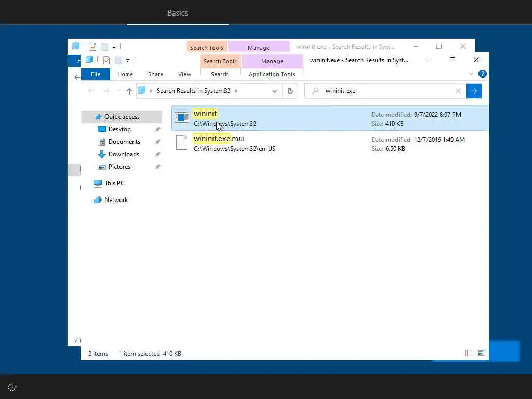Click the pin icon next to Desktop
Screen dimensions: 532x399
tap(157, 129)
